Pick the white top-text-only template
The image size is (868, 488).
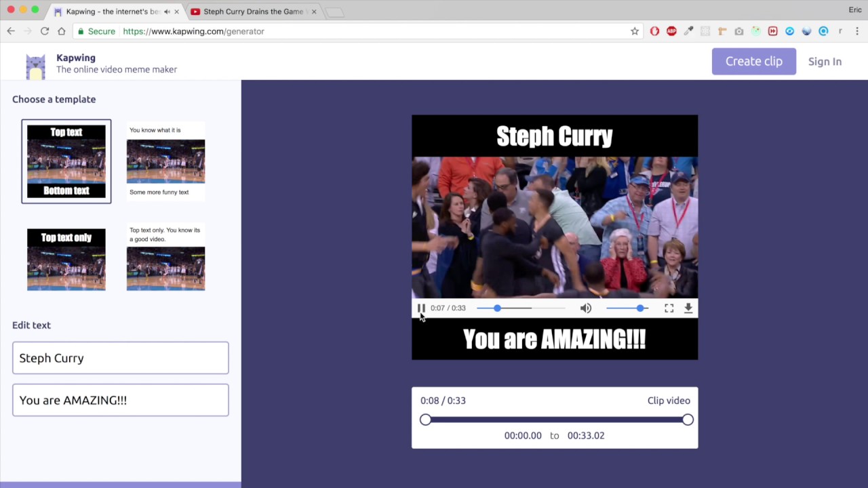point(165,258)
